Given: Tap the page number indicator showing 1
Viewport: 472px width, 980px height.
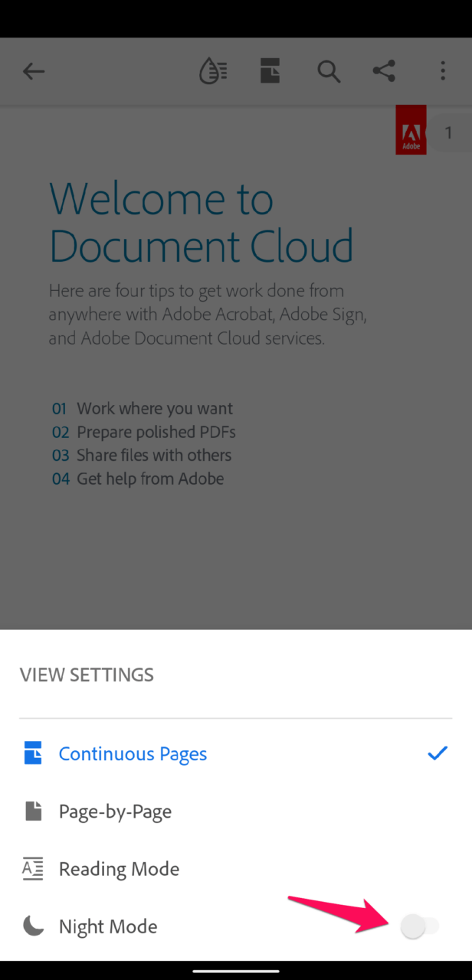Looking at the screenshot, I should point(448,132).
